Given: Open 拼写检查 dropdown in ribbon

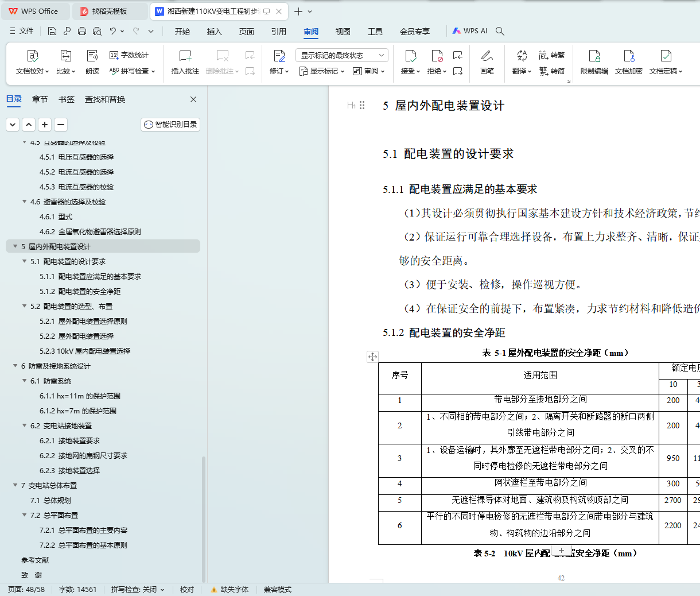Looking at the screenshot, I should [132, 71].
